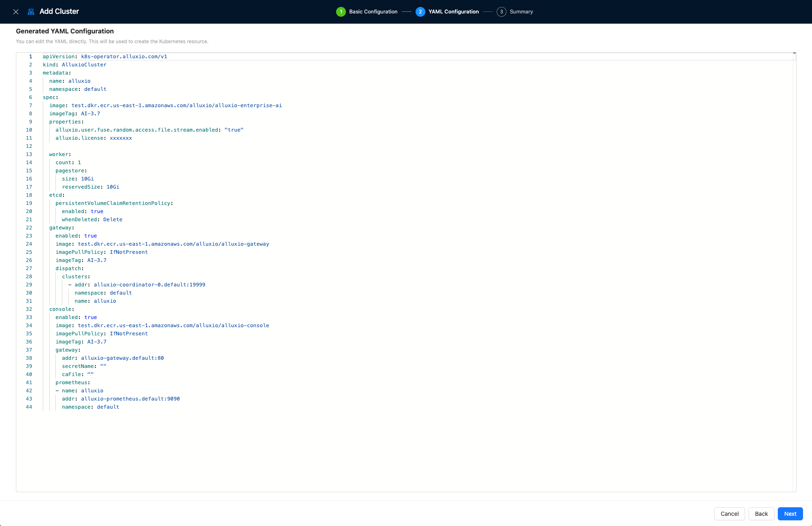Open the Summary step
This screenshot has height=526, width=812.
click(x=521, y=12)
